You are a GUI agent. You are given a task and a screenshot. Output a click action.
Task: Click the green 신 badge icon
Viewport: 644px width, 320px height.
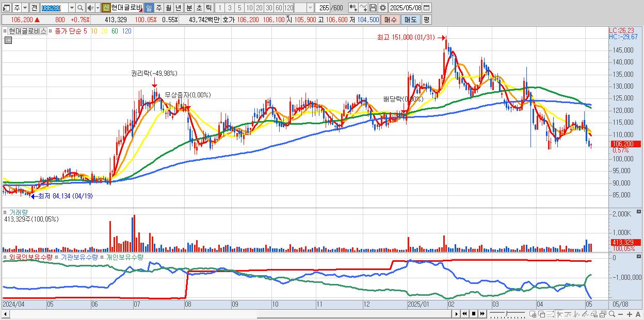pyautogui.click(x=106, y=8)
